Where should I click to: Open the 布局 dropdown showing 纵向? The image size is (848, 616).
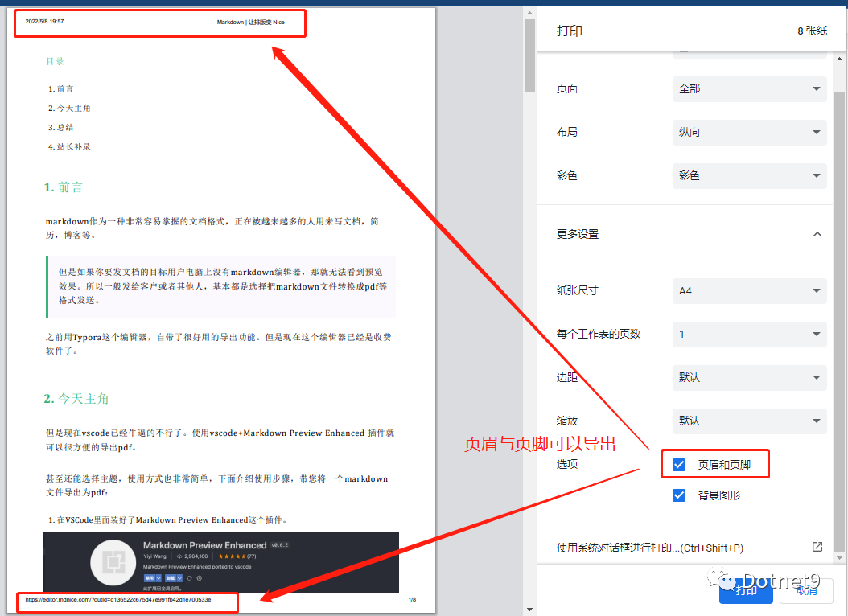(x=750, y=133)
